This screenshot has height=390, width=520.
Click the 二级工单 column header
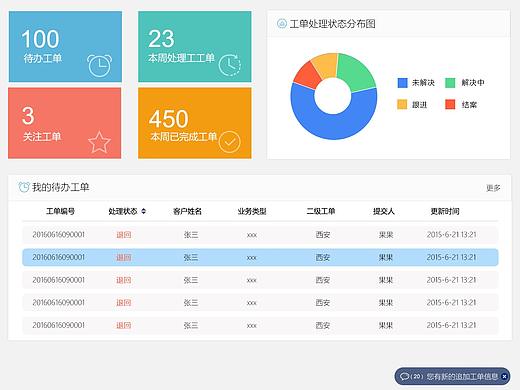pyautogui.click(x=321, y=211)
